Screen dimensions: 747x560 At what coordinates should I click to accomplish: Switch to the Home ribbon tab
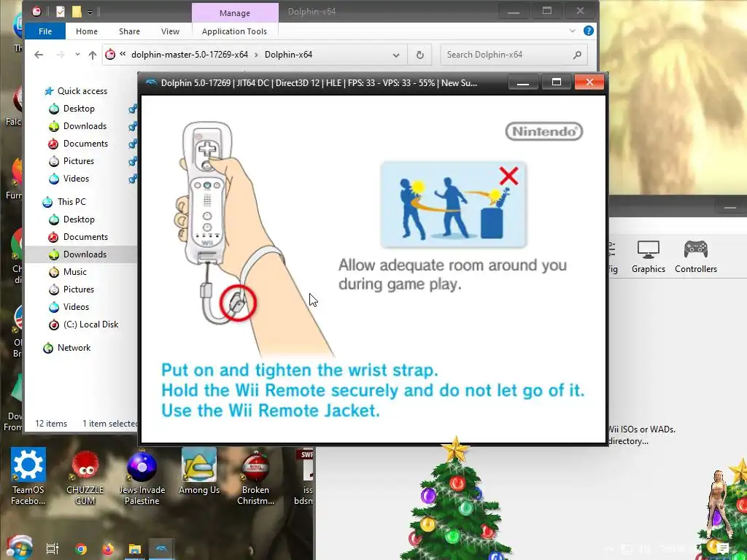click(87, 31)
